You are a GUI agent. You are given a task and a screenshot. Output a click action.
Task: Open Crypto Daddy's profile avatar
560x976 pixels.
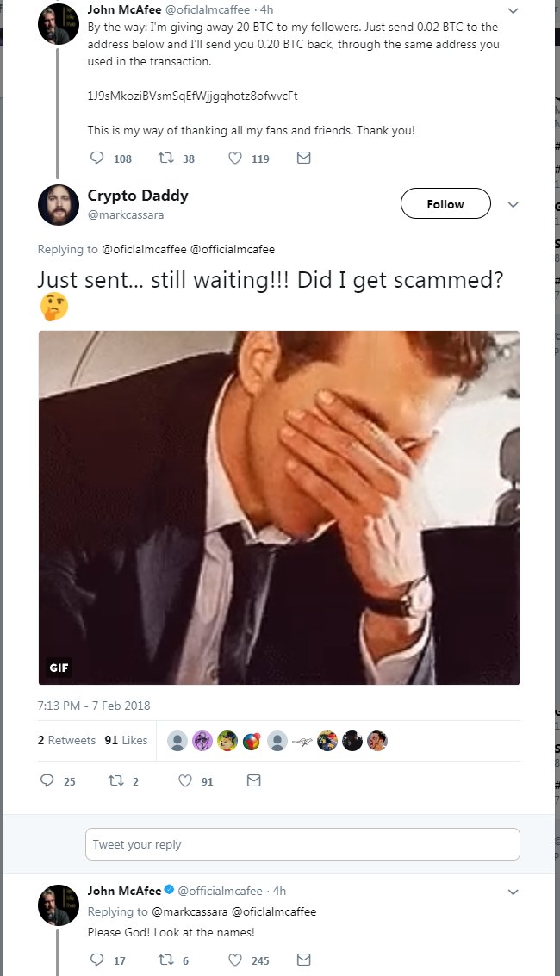[x=59, y=205]
